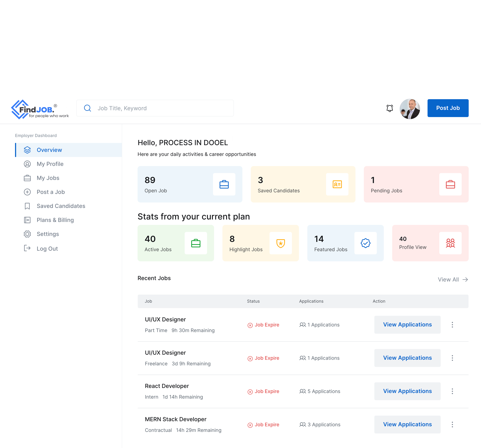Open more options for Part Time UI/UX Designer

click(452, 325)
